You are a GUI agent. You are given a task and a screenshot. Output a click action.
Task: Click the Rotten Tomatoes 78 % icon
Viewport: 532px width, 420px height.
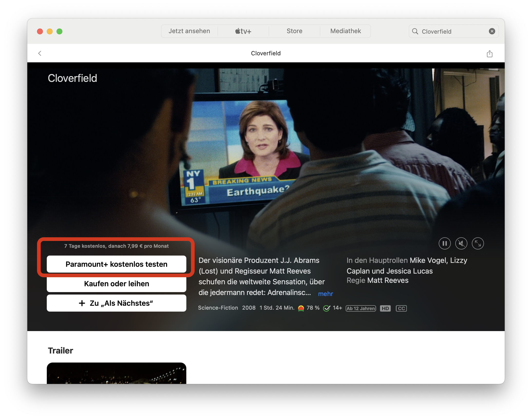[301, 308]
